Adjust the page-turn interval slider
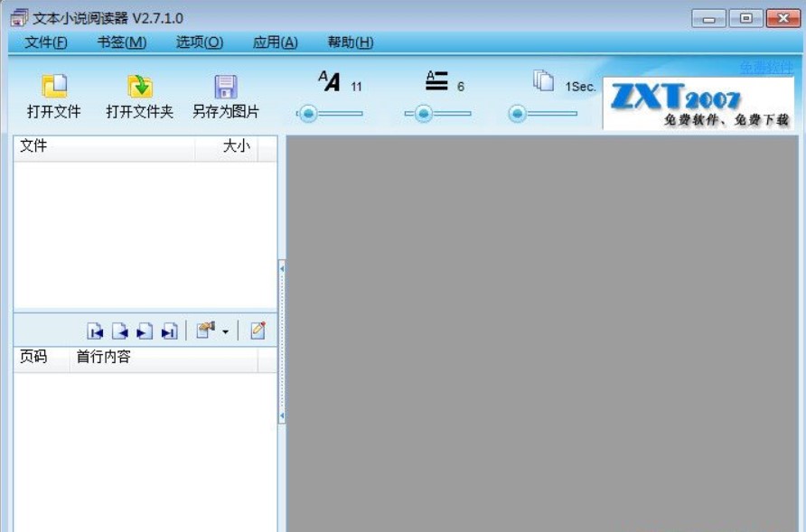The height and width of the screenshot is (532, 806). [543, 114]
